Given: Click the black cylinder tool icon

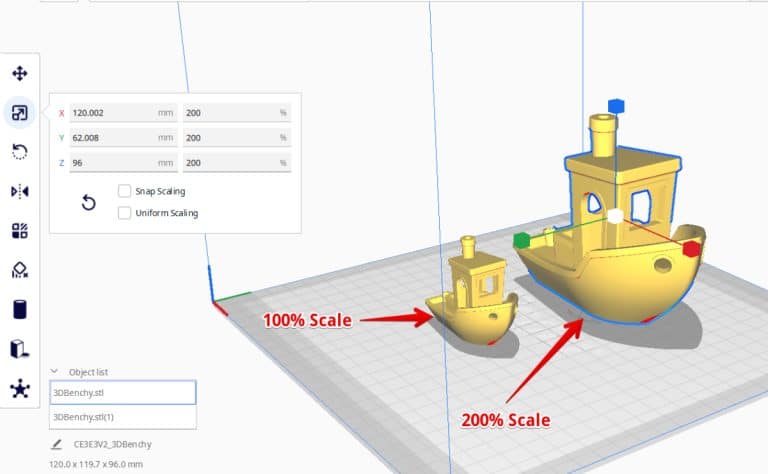Looking at the screenshot, I should (x=19, y=309).
